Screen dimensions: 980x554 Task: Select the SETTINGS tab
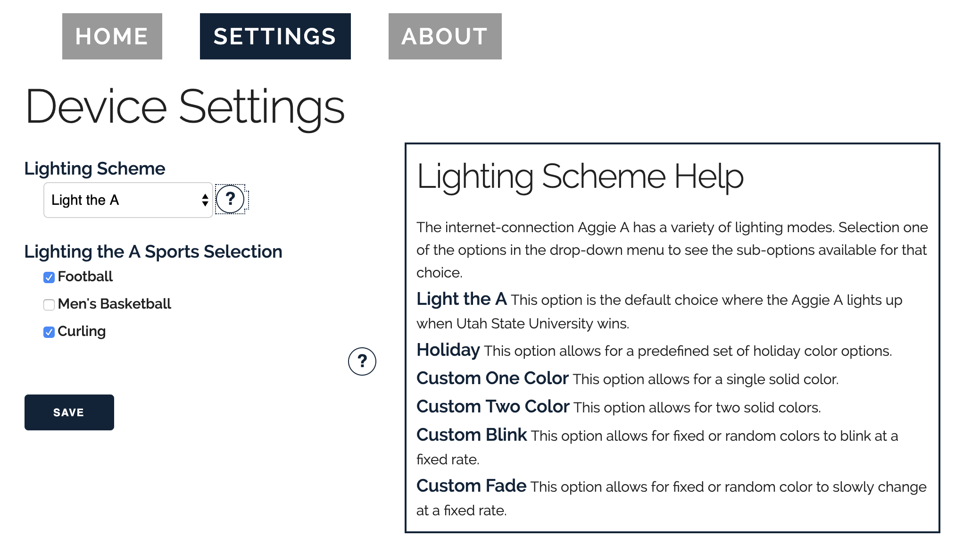click(x=275, y=36)
